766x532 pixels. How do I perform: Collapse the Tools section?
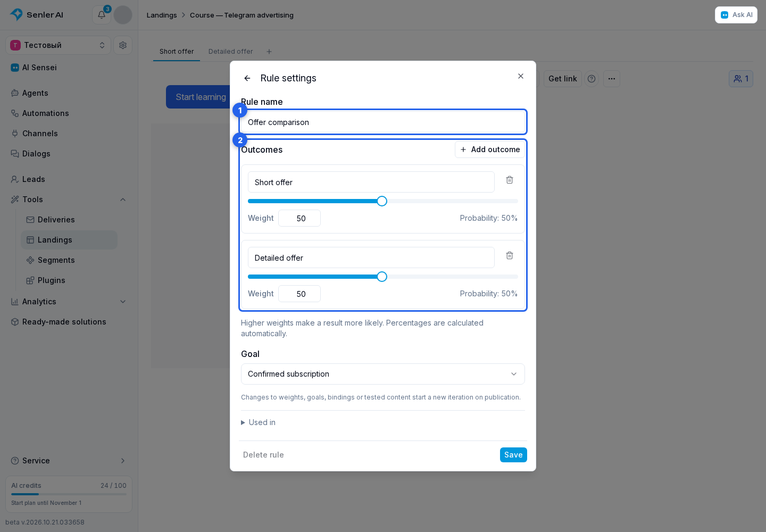pyautogui.click(x=123, y=199)
